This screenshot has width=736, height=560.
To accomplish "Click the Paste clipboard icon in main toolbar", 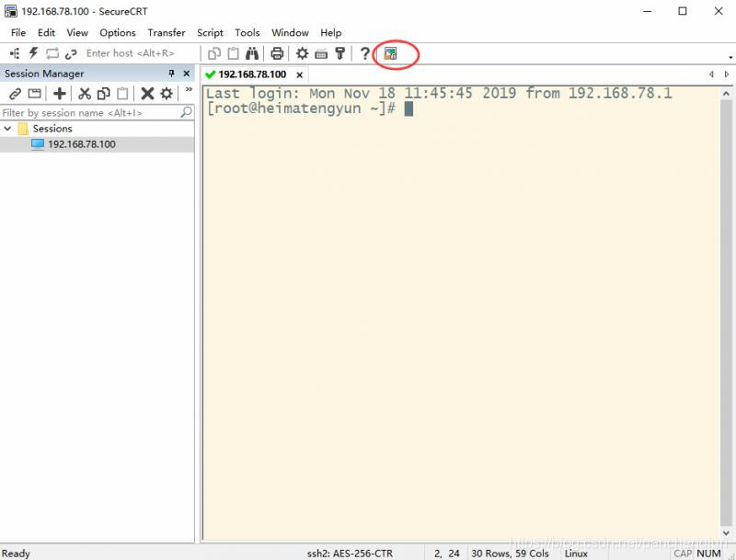I will click(233, 53).
